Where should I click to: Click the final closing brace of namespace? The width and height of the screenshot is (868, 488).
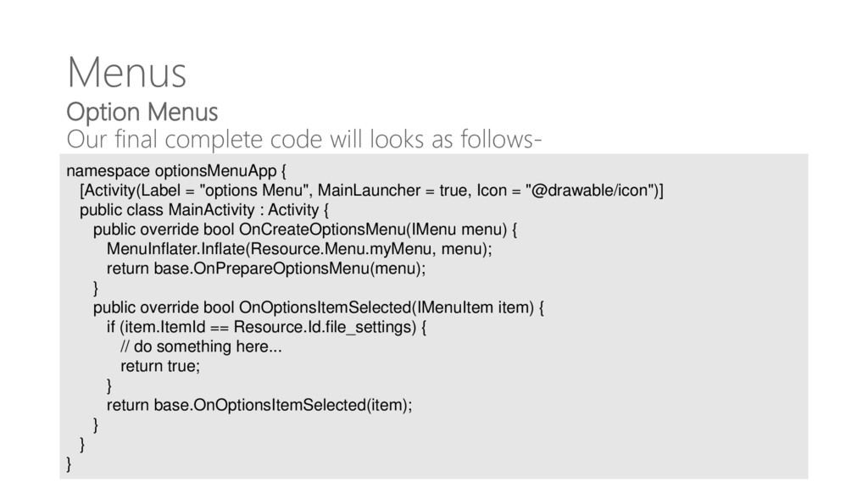[x=69, y=463]
